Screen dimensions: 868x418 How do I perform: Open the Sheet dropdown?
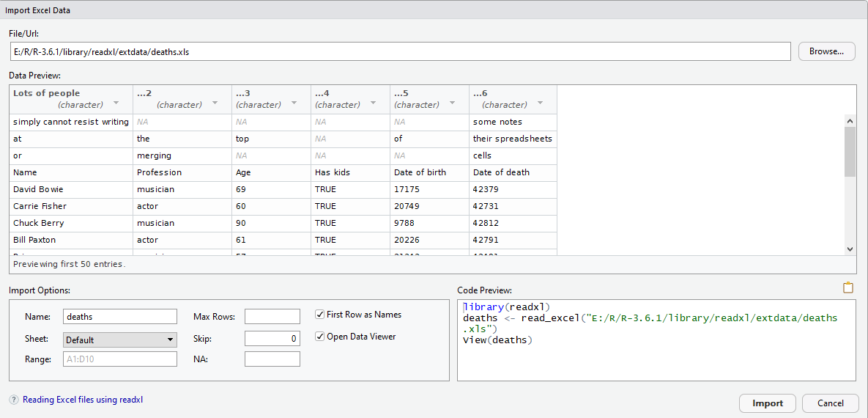[120, 340]
